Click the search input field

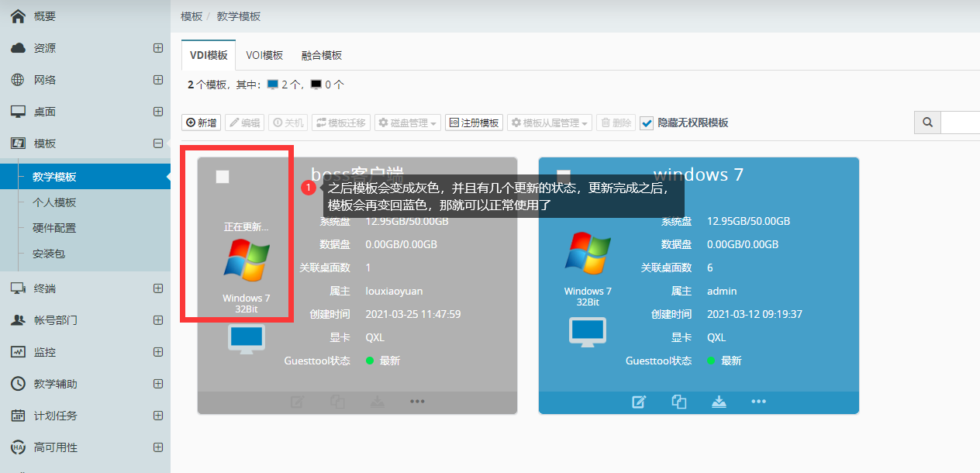[961, 123]
